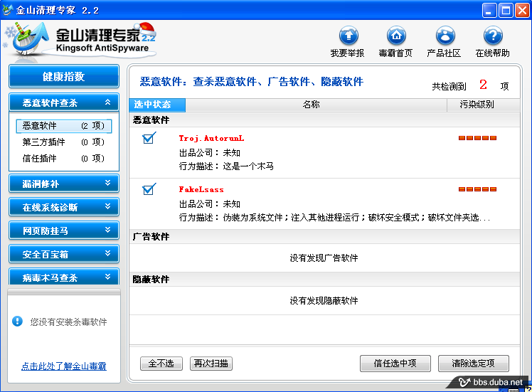Open the 健康指数 panel

[x=64, y=76]
